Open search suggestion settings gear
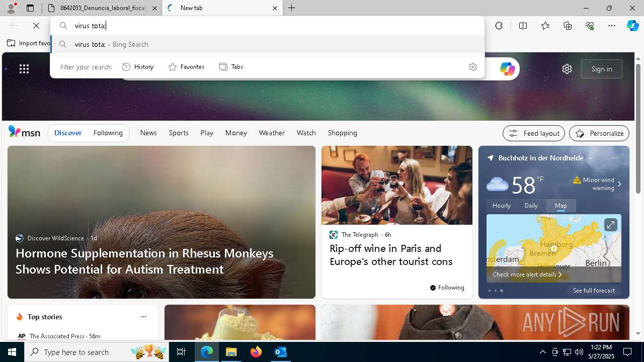Viewport: 644px width, 362px height. (x=473, y=67)
